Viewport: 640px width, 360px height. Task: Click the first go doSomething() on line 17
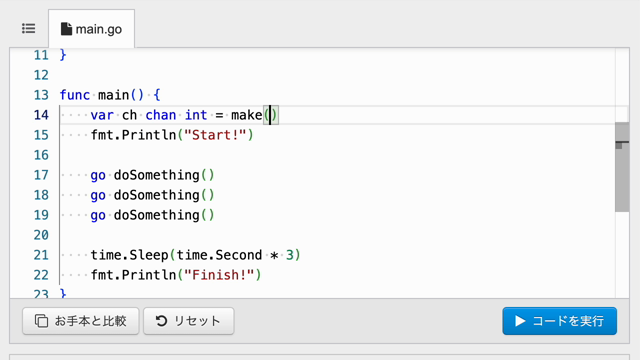[x=152, y=175]
